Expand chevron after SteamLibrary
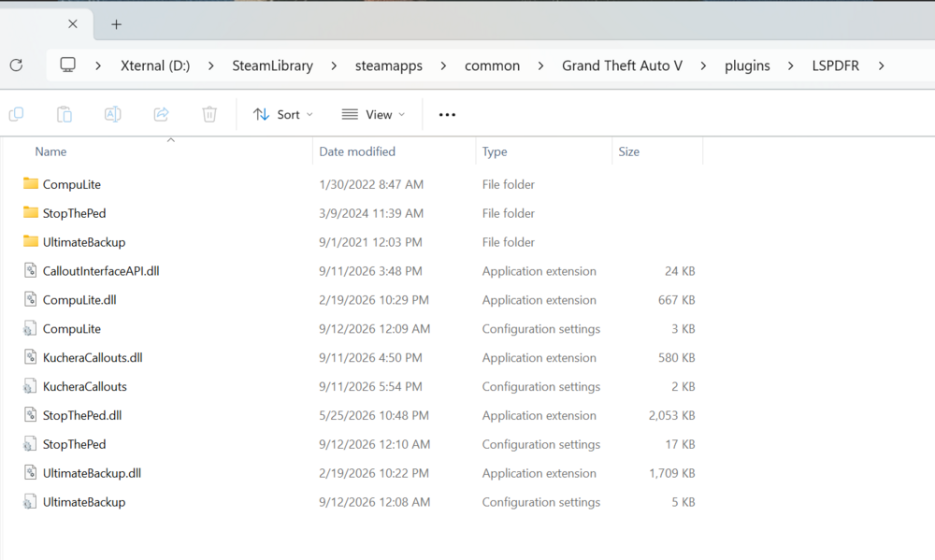Image resolution: width=935 pixels, height=560 pixels. coord(334,65)
